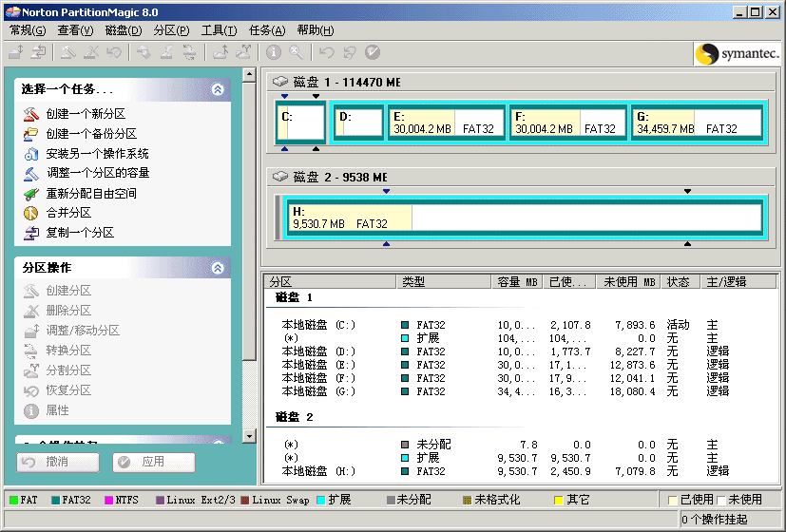Click the Delete partition toolbar icon

coord(91,52)
